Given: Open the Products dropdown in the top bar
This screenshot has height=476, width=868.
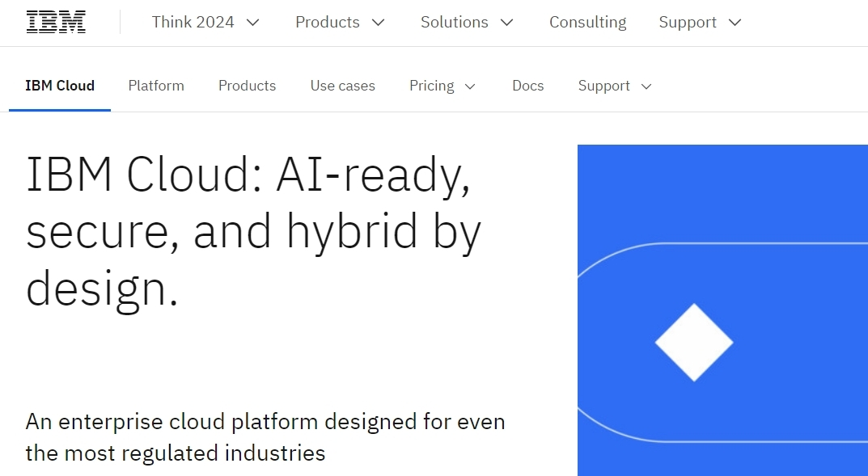Looking at the screenshot, I should (x=340, y=22).
